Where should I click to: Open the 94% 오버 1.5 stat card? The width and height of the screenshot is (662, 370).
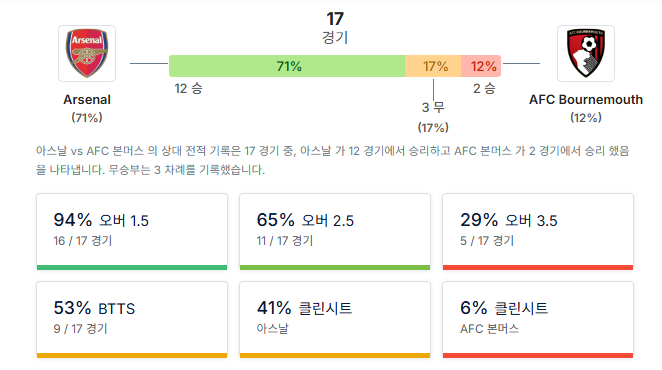tap(132, 231)
